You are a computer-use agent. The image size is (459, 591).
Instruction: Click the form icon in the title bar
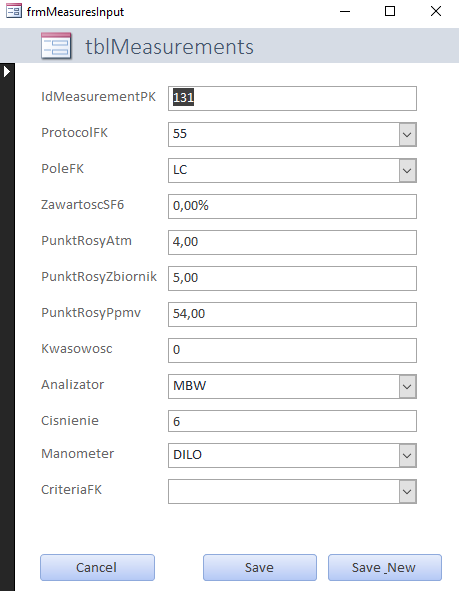[x=14, y=11]
